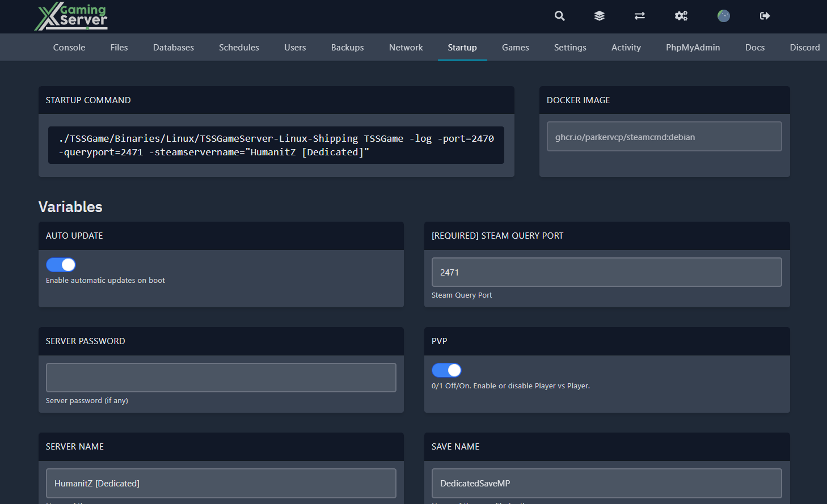827x504 pixels.
Task: View the Activity page
Action: point(626,47)
